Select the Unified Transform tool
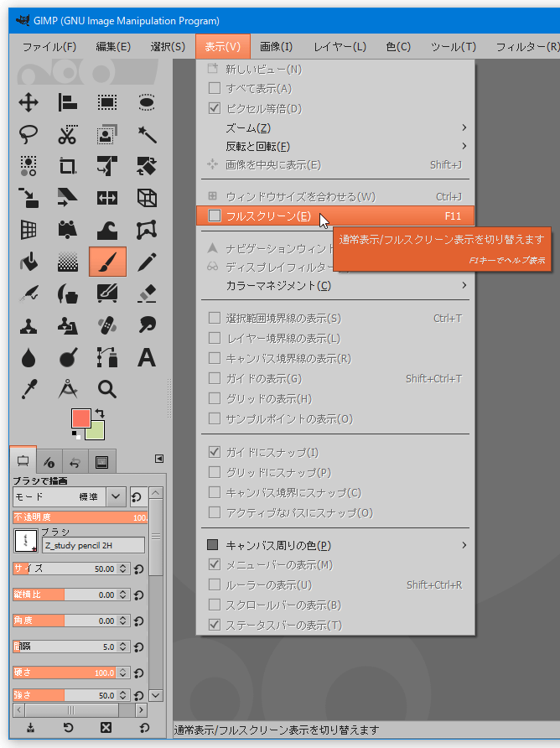The image size is (560, 748). click(x=107, y=166)
